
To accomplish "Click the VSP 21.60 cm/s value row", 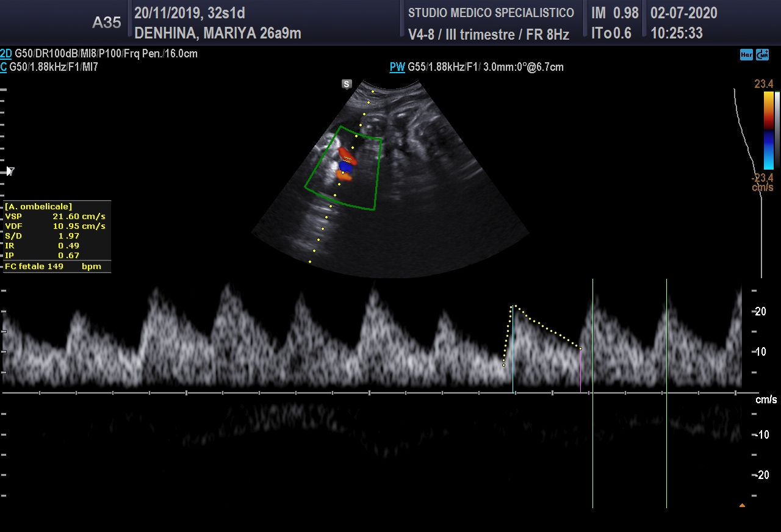I will (x=55, y=217).
